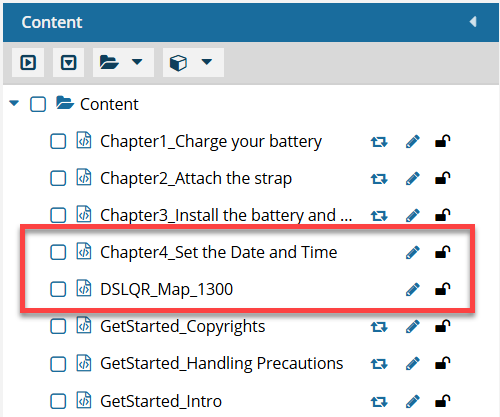The image size is (500, 417).
Task: Click unlock icon for GetStarted_Handling Precautions
Action: pyautogui.click(x=443, y=363)
